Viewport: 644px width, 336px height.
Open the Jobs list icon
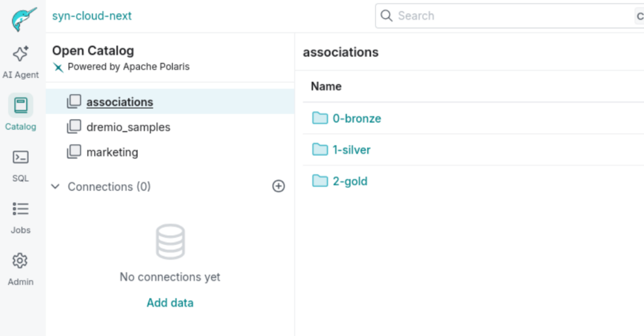[21, 209]
